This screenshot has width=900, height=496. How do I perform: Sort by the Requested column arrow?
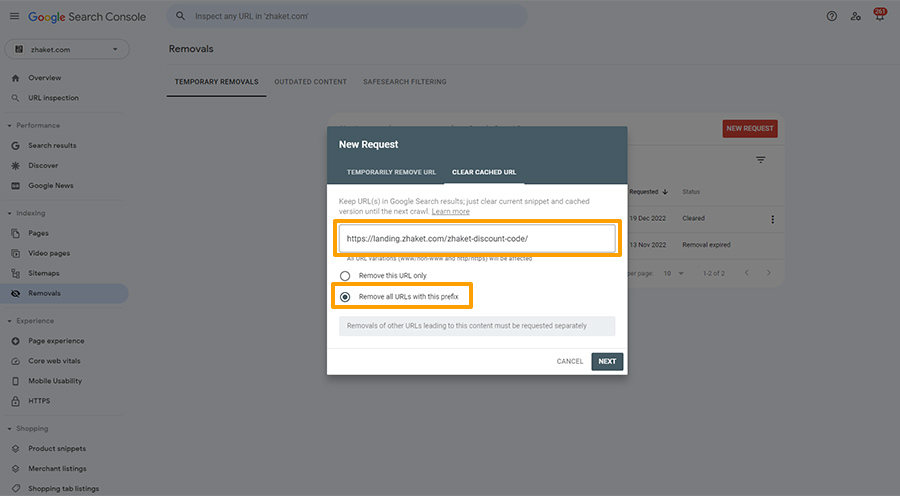[x=665, y=192]
